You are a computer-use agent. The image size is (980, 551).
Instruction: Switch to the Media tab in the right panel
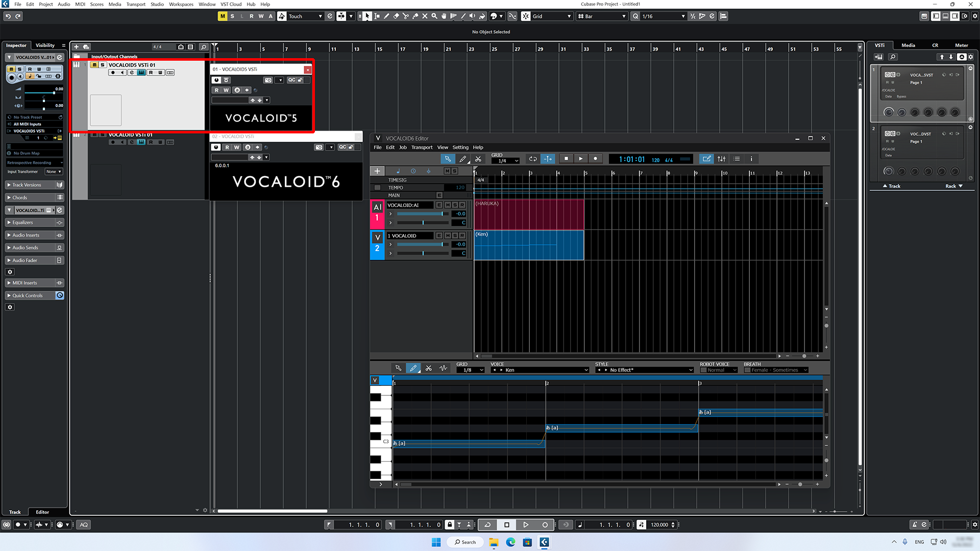(x=908, y=45)
